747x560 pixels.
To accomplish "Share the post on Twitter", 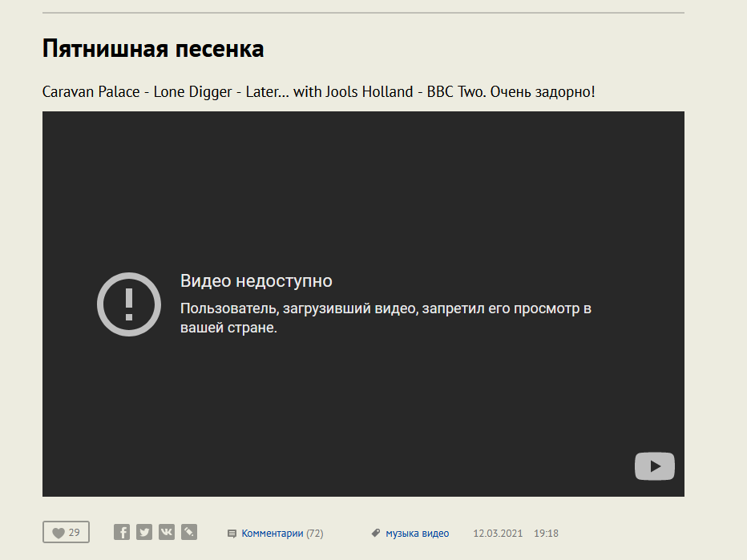I will click(144, 532).
